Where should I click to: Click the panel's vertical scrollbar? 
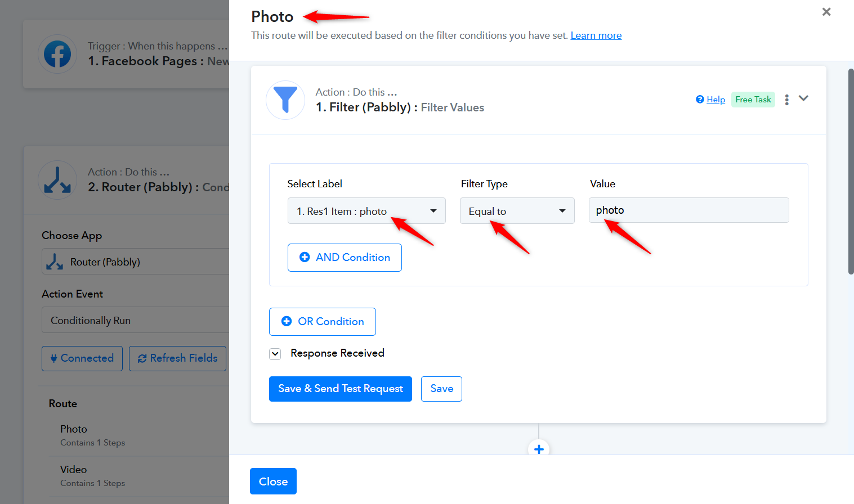(850, 172)
